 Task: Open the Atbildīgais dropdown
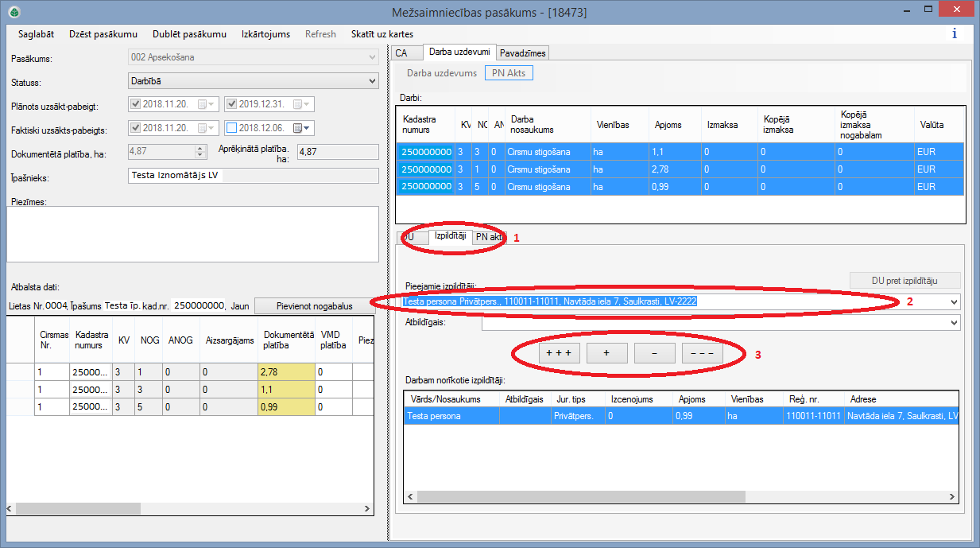tap(953, 322)
